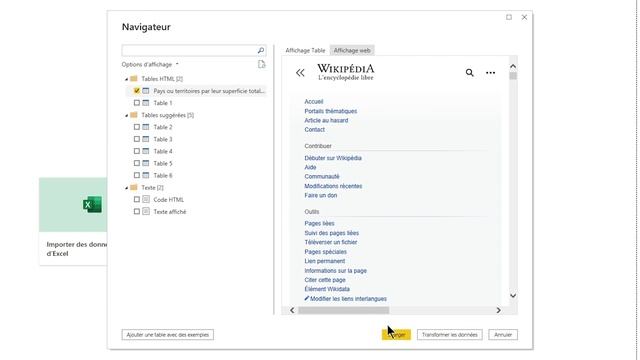Viewport: 640px width, 360px height.
Task: Maximize the Navigateur dialog window
Action: tap(509, 17)
